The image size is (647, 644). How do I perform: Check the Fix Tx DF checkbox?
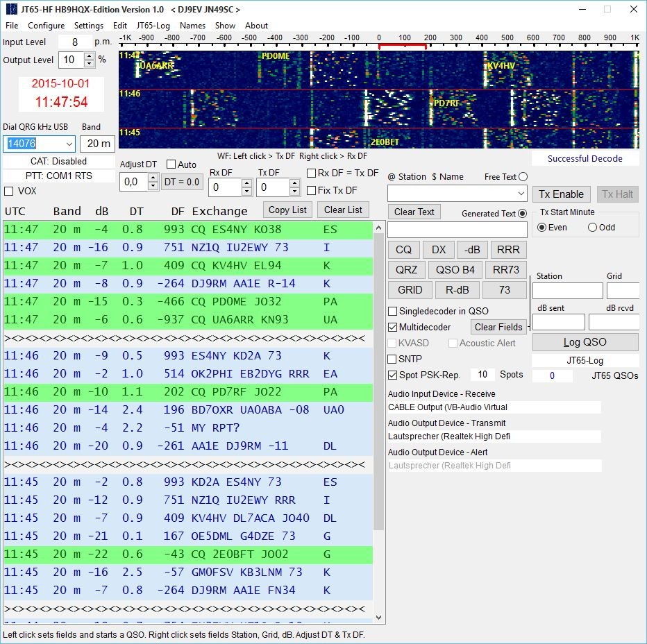click(312, 190)
